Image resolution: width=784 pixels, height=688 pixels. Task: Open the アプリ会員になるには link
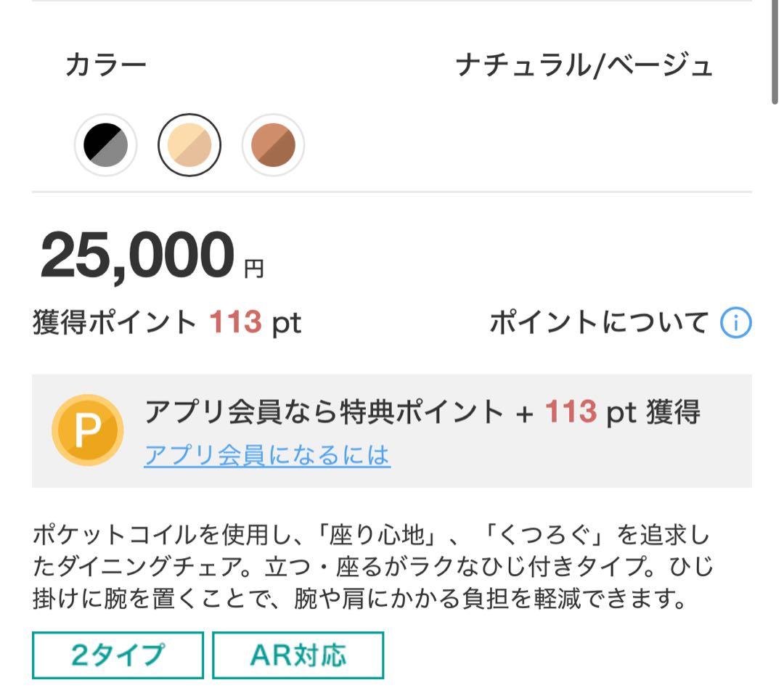267,456
